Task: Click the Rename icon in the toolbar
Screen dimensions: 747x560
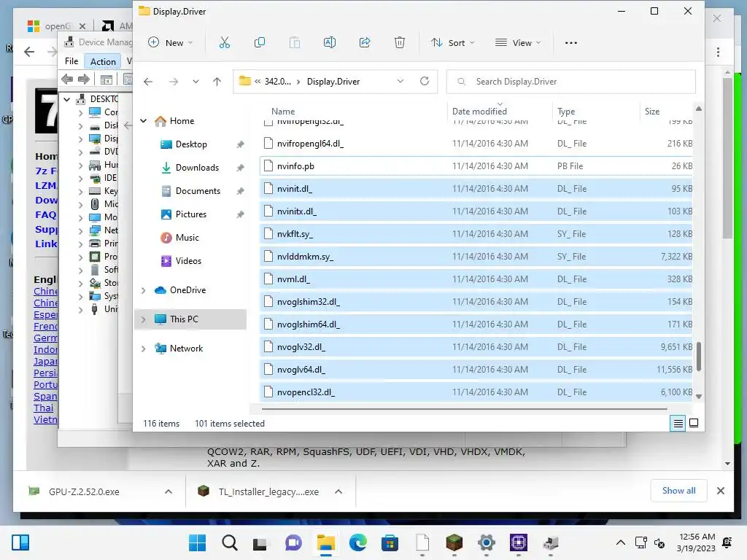Action: (329, 43)
